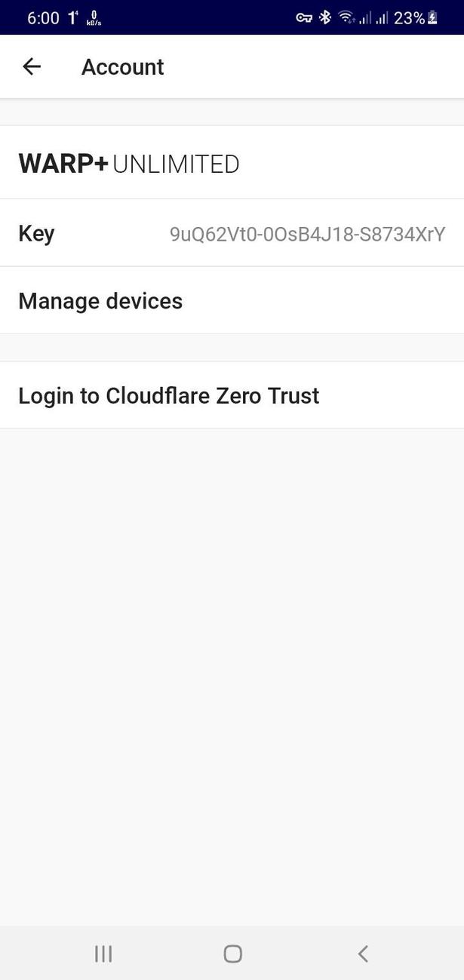Tap the first cellular signal icon
Image resolution: width=464 pixels, height=980 pixels.
[x=366, y=17]
